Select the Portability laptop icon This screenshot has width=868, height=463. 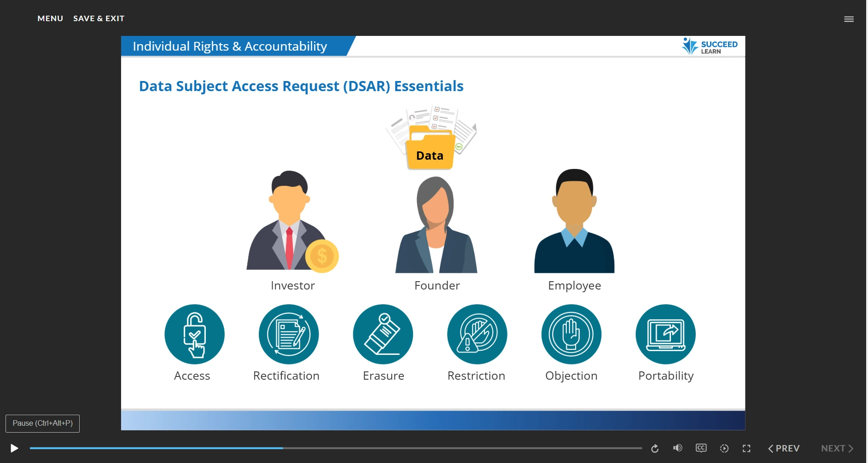pos(665,334)
